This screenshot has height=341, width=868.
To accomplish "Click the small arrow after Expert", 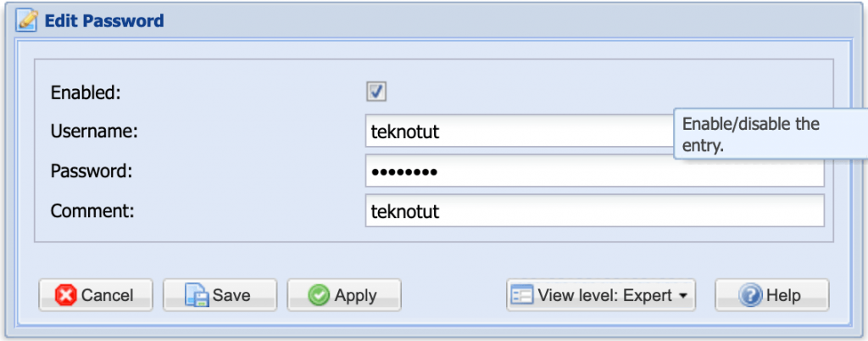I will pos(682,296).
